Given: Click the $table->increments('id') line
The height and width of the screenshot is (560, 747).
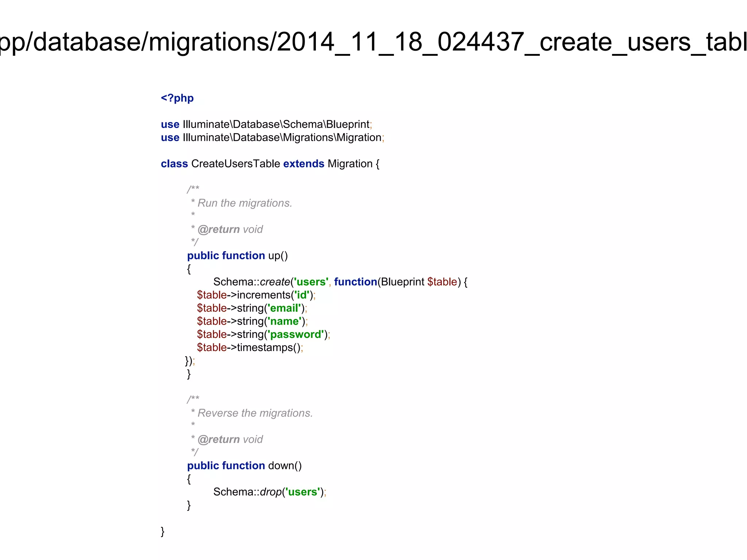Looking at the screenshot, I should (256, 295).
